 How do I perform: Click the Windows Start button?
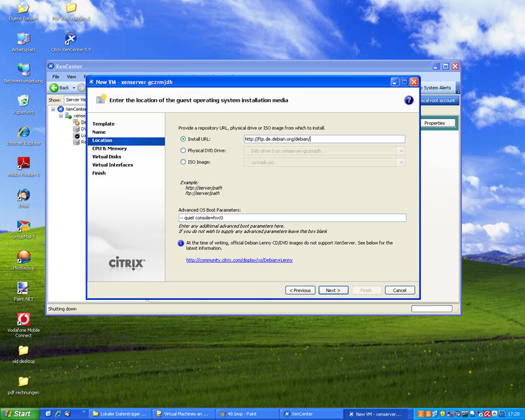pyautogui.click(x=20, y=414)
